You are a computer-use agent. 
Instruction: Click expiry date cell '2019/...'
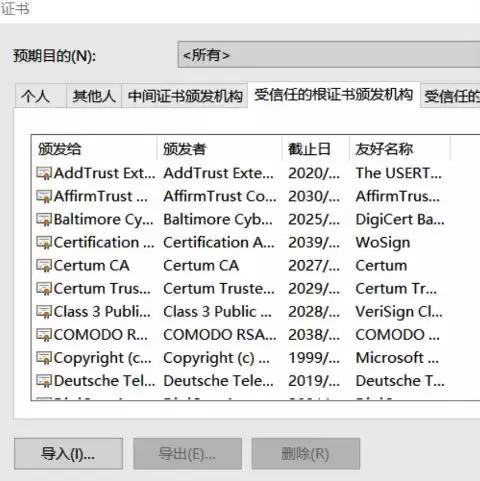(314, 381)
